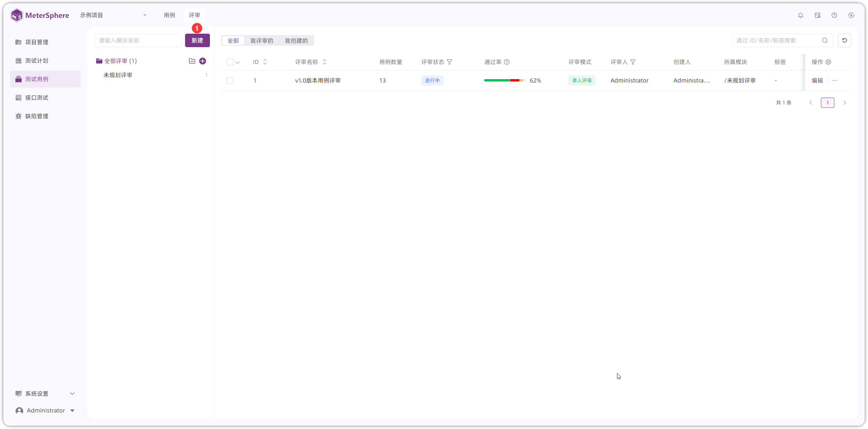Image resolution: width=868 pixels, height=429 pixels.
Task: Show the 通过率 help tooltip icon
Action: [x=506, y=62]
